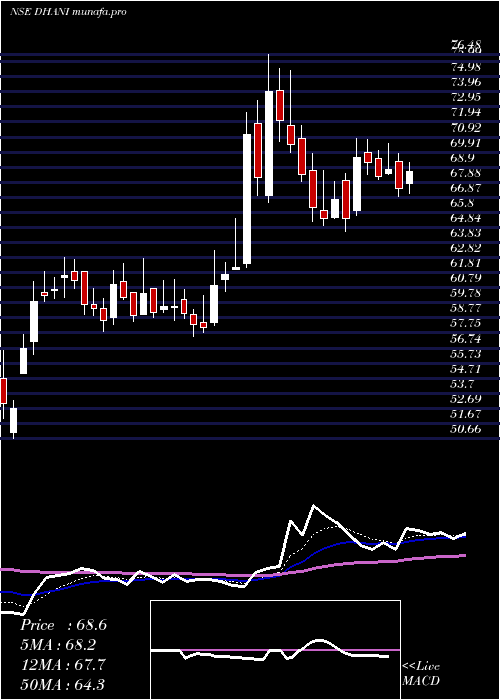The height and width of the screenshot is (700, 500).
Task: Click the 68.9 price axis label
Action: pyautogui.click(x=462, y=158)
